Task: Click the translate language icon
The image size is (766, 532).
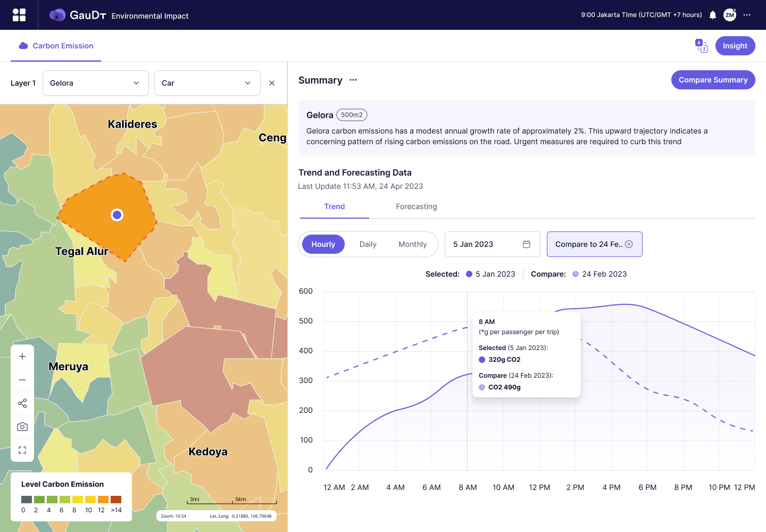Action: (x=702, y=46)
